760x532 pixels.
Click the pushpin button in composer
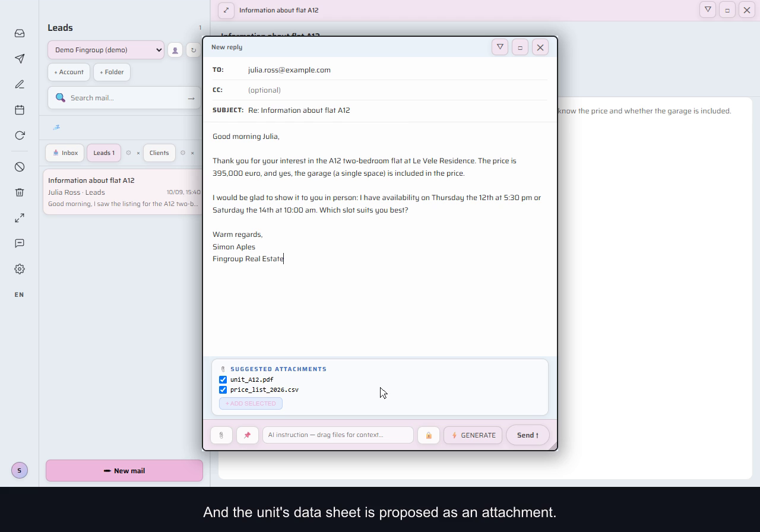pyautogui.click(x=247, y=435)
